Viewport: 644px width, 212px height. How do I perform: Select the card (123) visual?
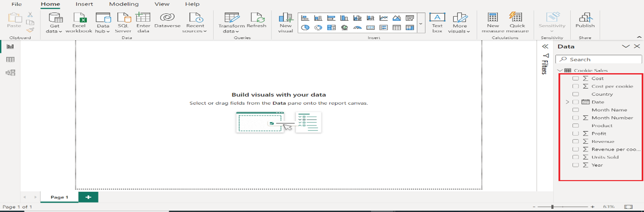tap(370, 28)
